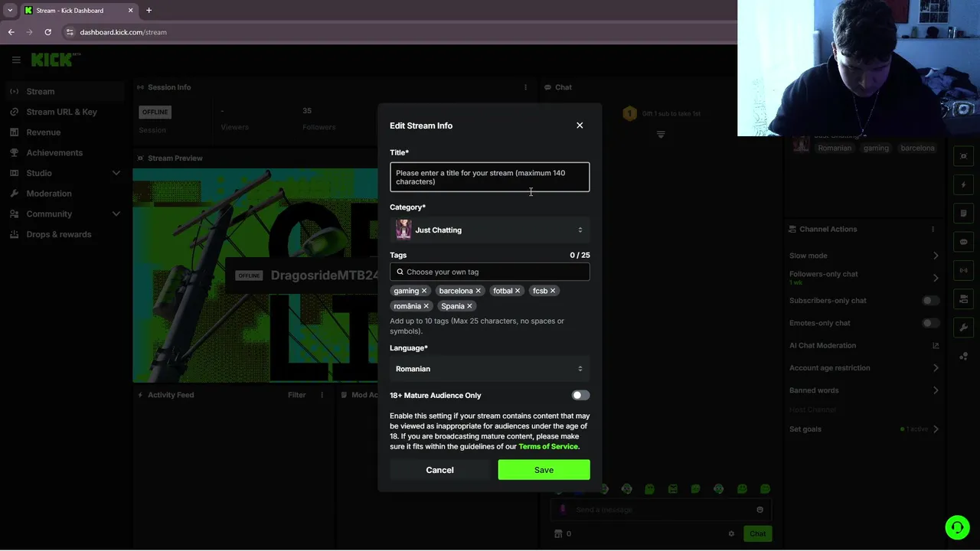The width and height of the screenshot is (980, 551).
Task: Open chat settings gear icon
Action: (x=731, y=533)
